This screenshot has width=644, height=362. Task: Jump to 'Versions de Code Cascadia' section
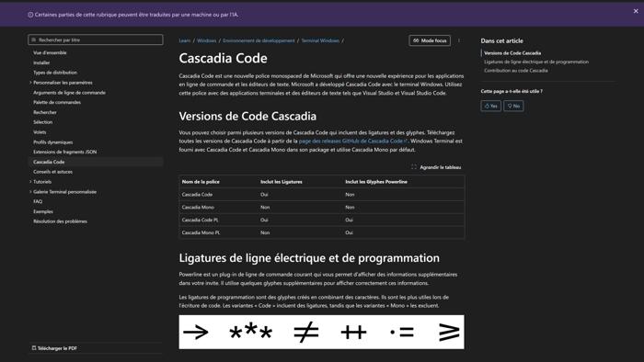tap(512, 53)
